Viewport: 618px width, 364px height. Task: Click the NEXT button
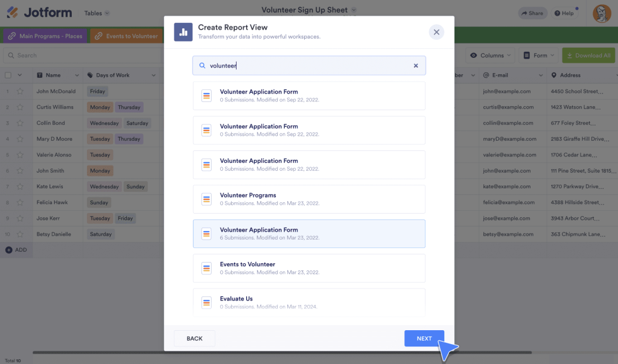(x=424, y=339)
